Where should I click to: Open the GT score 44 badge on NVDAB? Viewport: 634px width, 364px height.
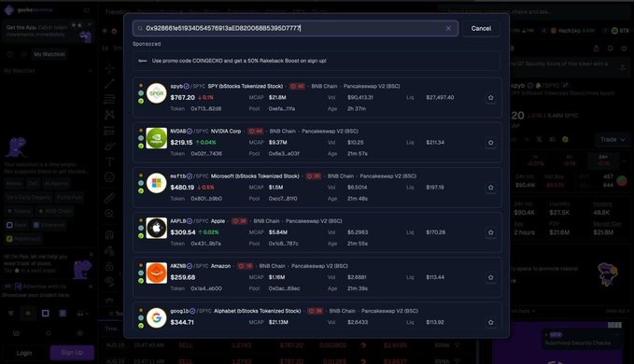pos(256,131)
